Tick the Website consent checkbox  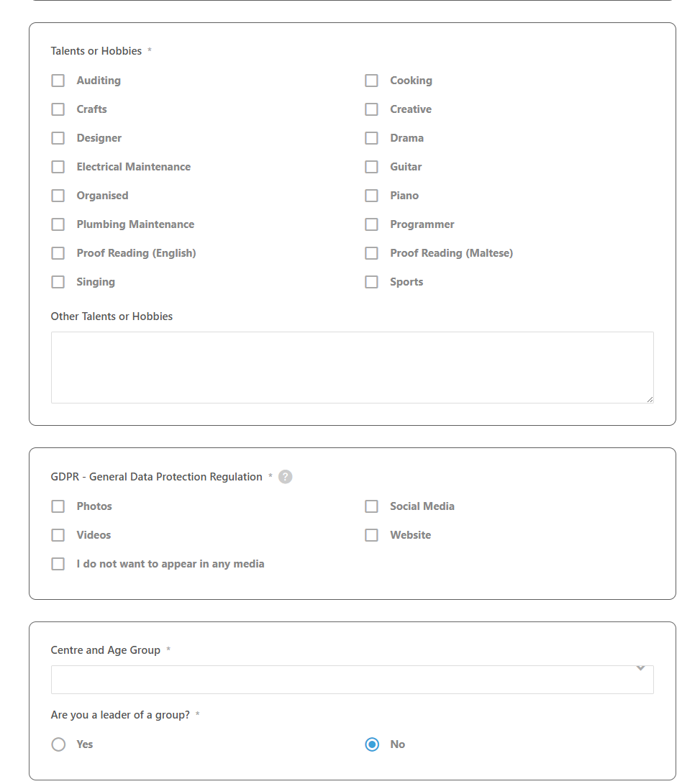point(371,535)
